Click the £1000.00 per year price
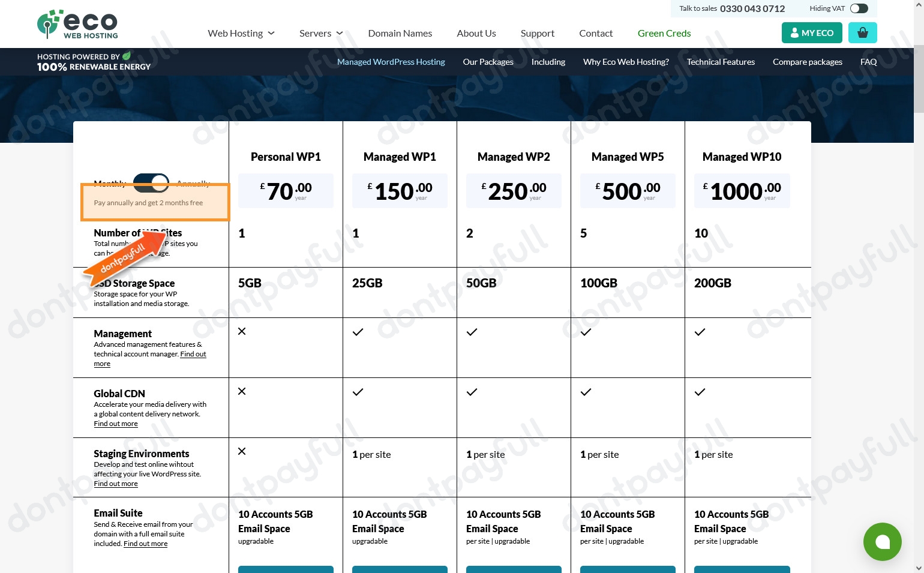Screen dimensions: 924x573 point(742,191)
